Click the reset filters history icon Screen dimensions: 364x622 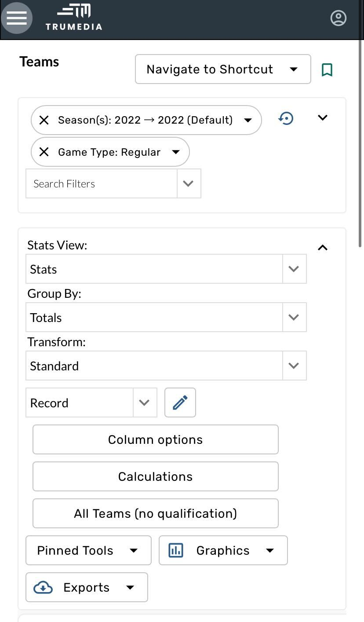286,118
